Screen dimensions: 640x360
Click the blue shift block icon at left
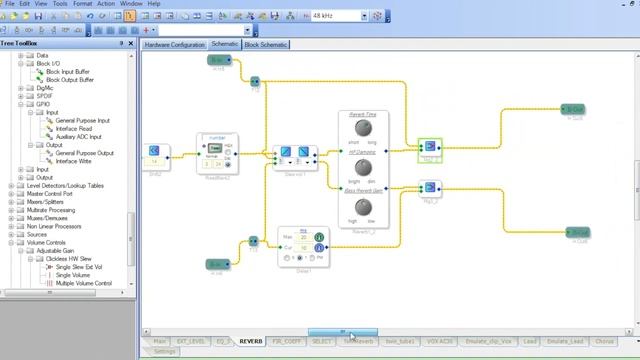154,150
